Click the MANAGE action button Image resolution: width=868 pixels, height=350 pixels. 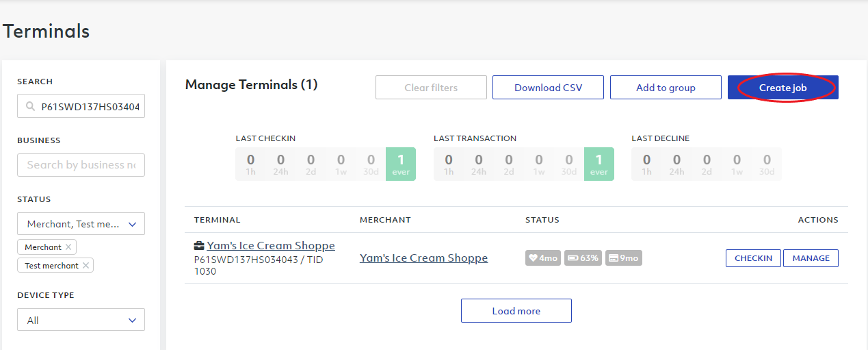click(x=811, y=258)
